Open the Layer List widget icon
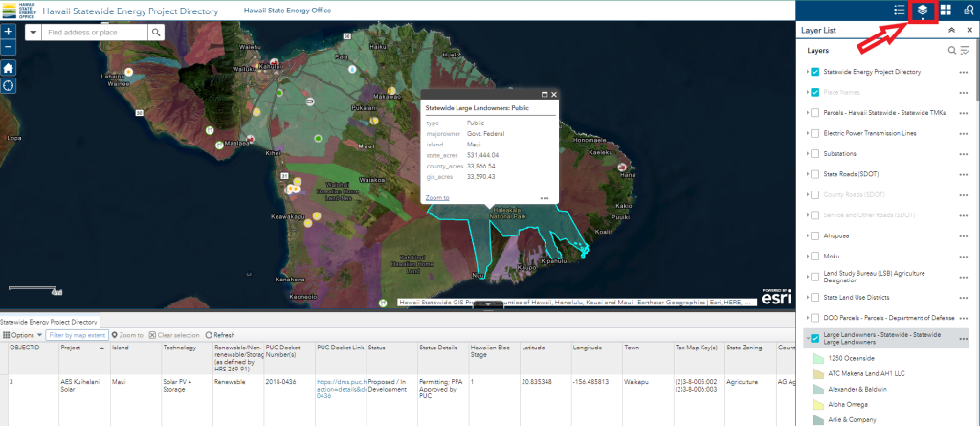The image size is (980, 426). 923,10
